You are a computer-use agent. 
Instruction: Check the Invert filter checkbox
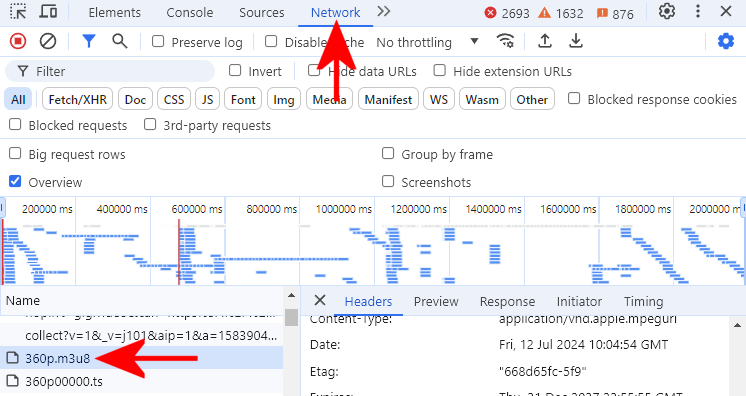(235, 70)
